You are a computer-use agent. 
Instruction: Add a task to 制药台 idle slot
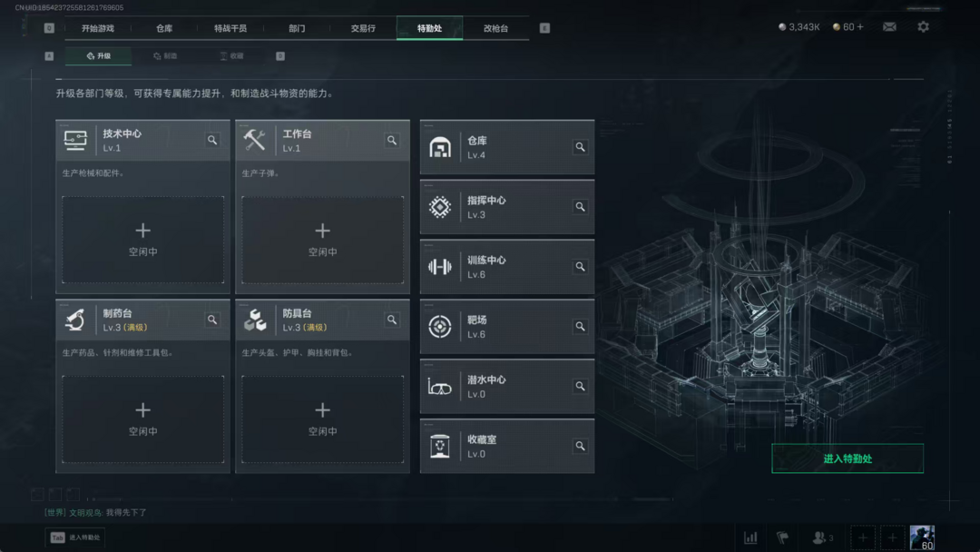point(142,419)
